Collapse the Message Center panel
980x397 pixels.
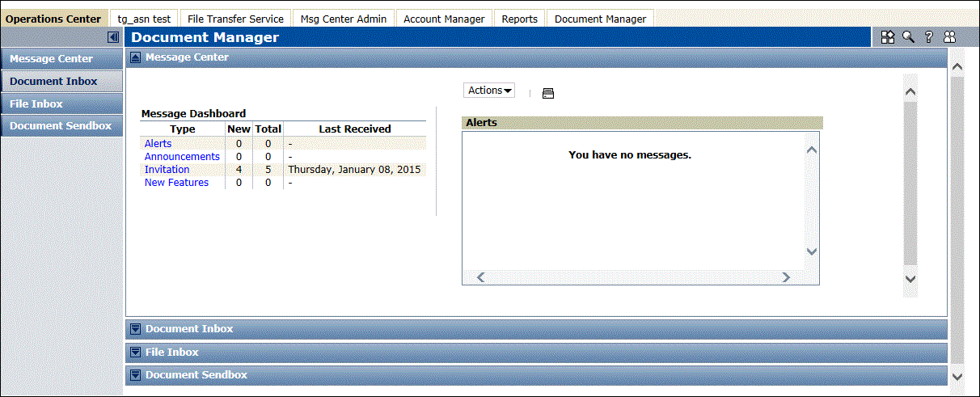(x=135, y=57)
